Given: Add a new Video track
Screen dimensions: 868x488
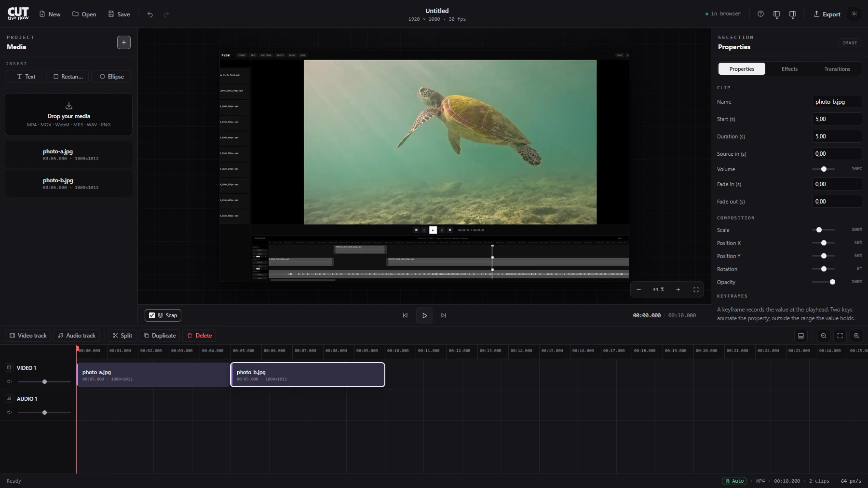Looking at the screenshot, I should pyautogui.click(x=28, y=336).
